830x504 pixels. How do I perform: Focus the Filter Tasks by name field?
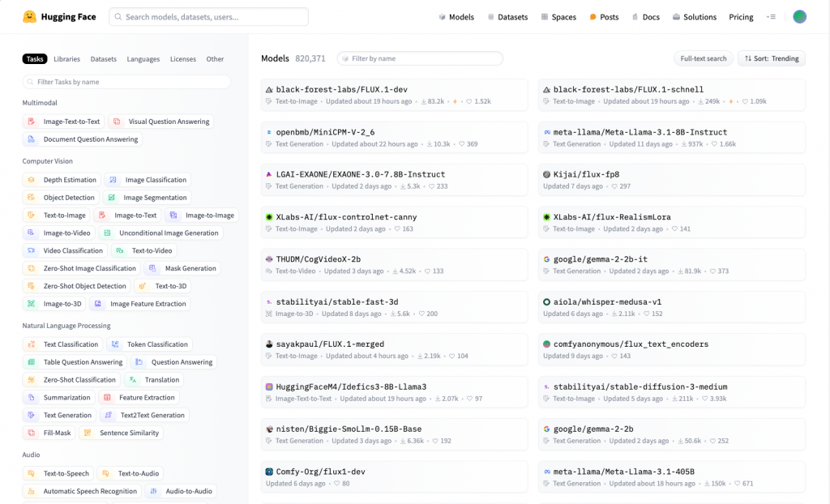[x=126, y=82]
